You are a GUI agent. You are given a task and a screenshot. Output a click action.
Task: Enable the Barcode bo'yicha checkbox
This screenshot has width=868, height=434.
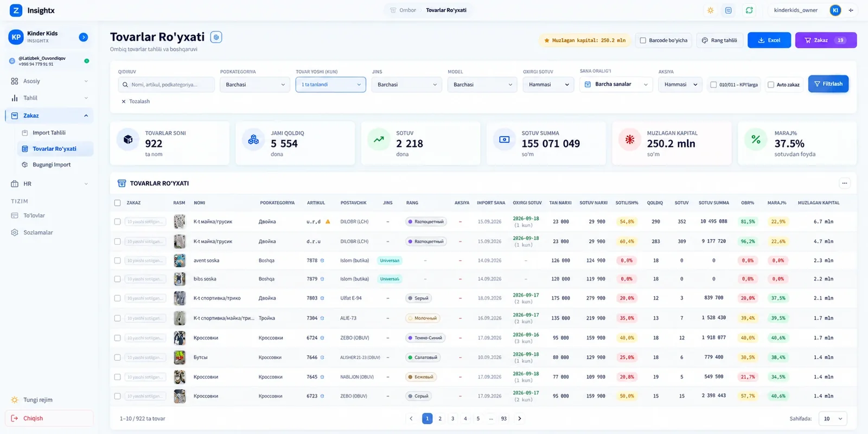[x=643, y=40]
